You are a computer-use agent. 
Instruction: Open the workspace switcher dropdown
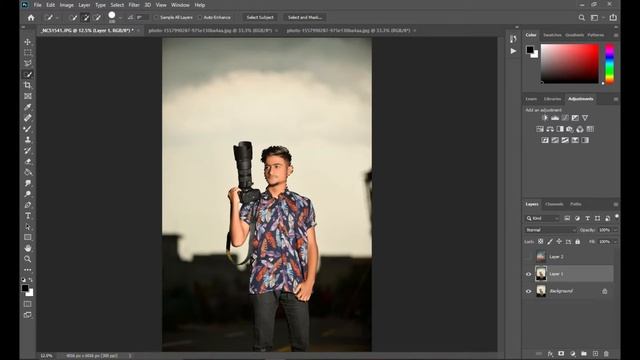597,18
